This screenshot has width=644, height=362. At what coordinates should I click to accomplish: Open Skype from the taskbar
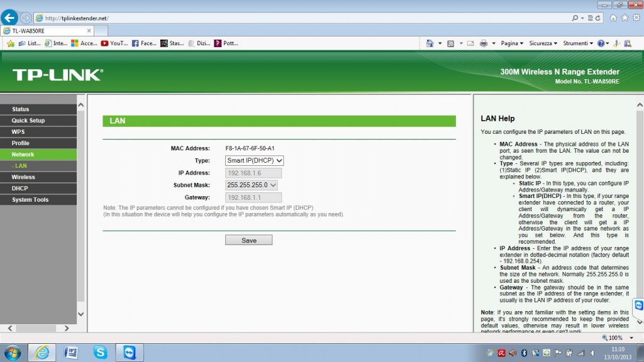[100, 353]
